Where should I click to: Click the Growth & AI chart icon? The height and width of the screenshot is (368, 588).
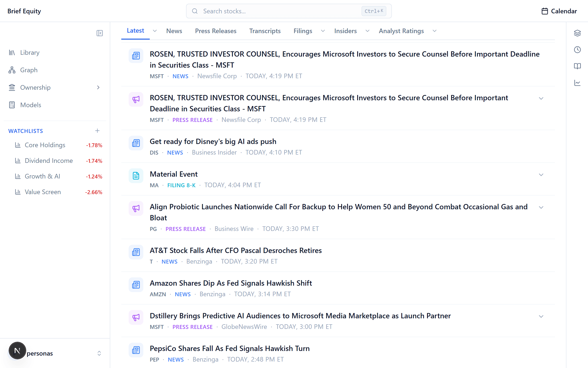18,176
